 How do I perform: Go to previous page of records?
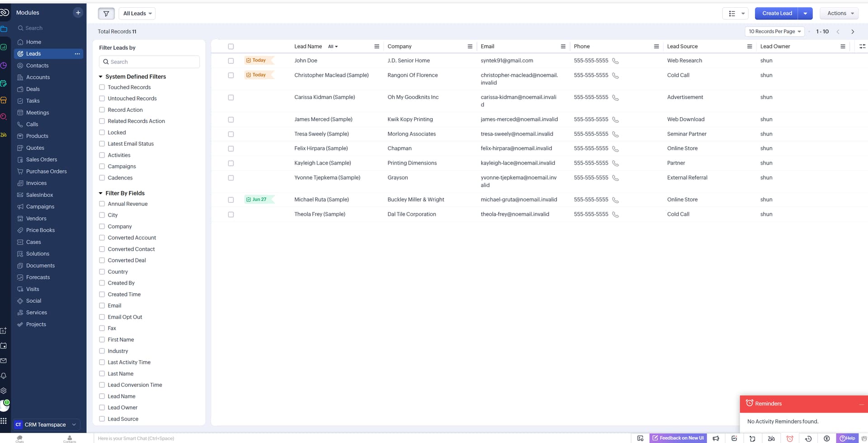[838, 32]
